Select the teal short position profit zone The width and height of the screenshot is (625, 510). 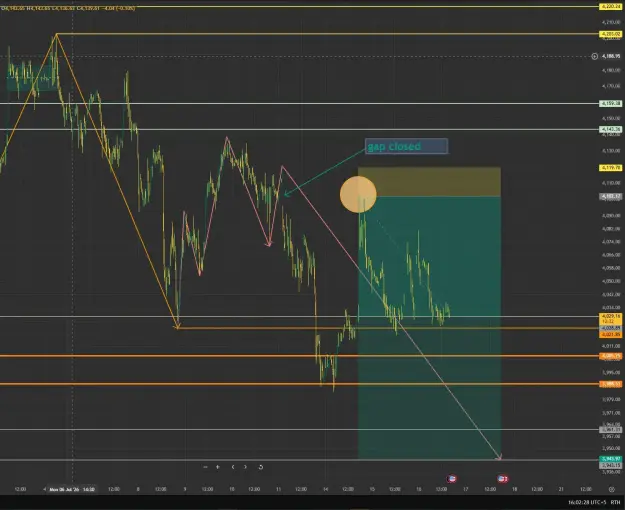pyautogui.click(x=429, y=327)
